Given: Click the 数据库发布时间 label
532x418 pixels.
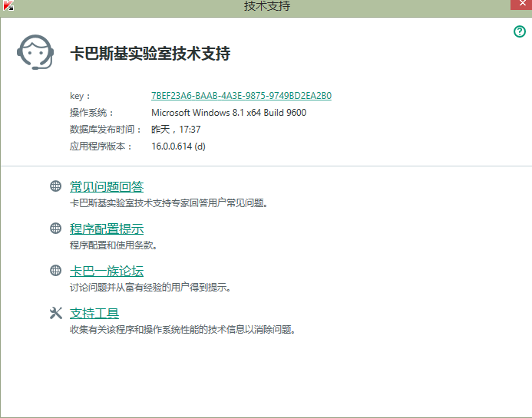Looking at the screenshot, I should point(105,129).
